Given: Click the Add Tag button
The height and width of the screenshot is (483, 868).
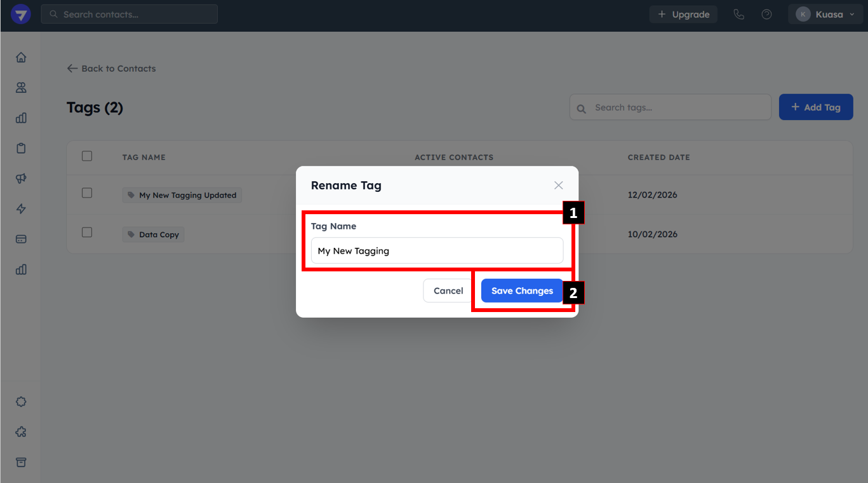Looking at the screenshot, I should [815, 107].
